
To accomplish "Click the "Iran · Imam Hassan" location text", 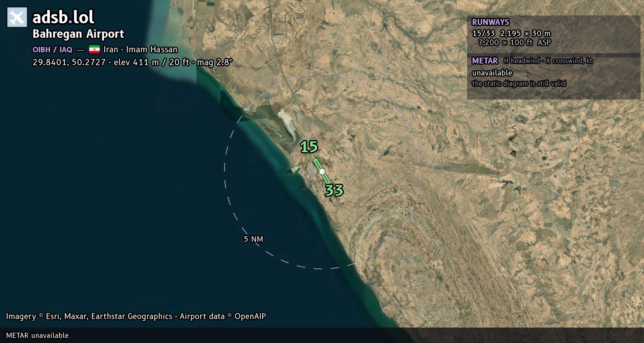I will point(140,49).
